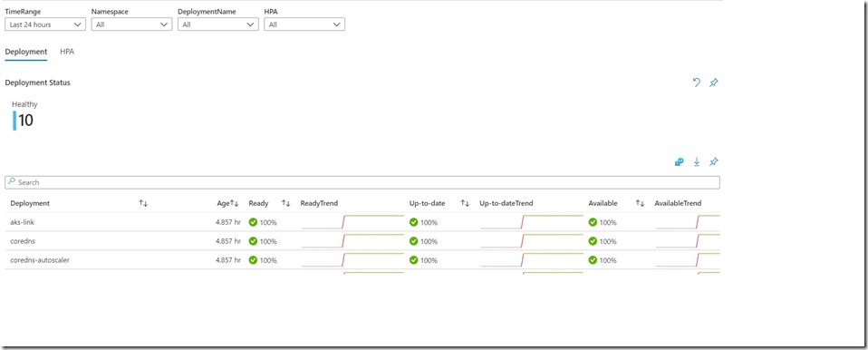This screenshot has height=350, width=868.
Task: Switch to the Deployment tab
Action: click(26, 52)
